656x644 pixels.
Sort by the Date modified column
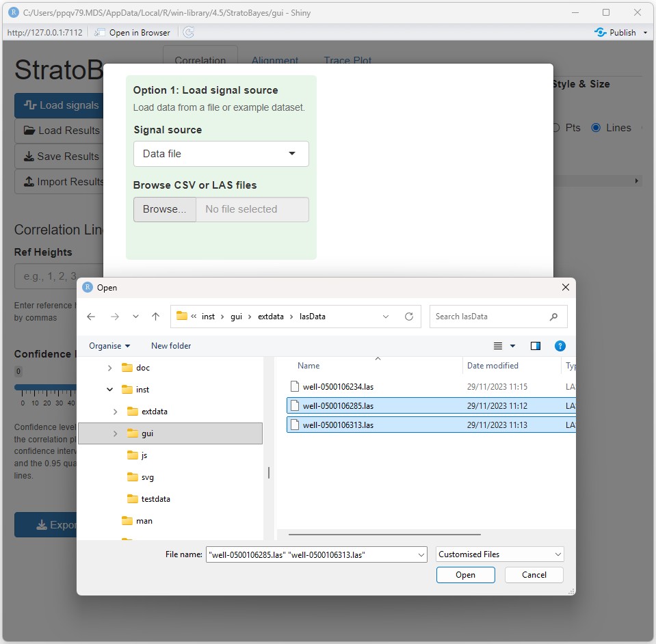coord(493,366)
